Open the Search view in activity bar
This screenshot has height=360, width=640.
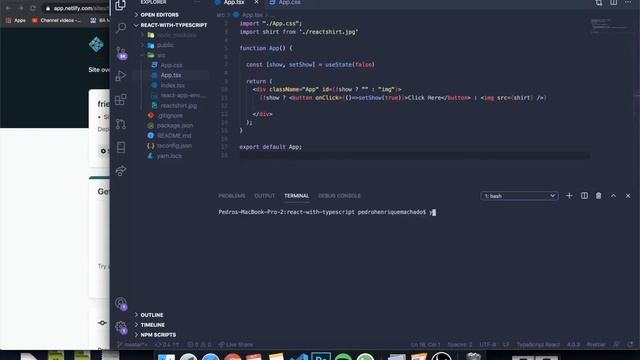coord(121,28)
